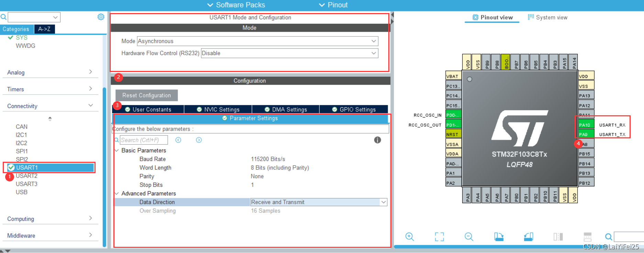Open Hardware Flow Control dropdown
The image size is (644, 253).
(289, 53)
